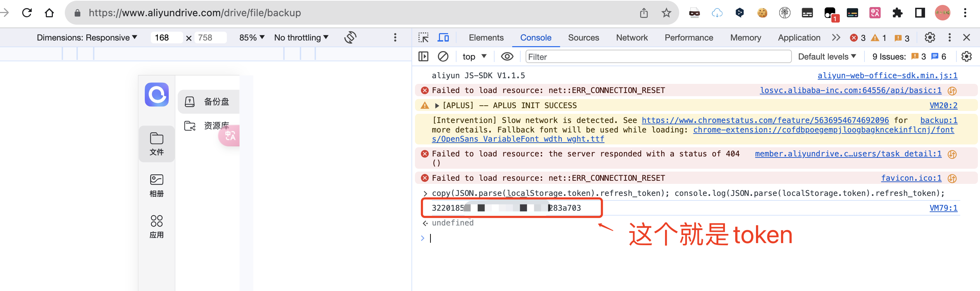980x291 pixels.
Task: Open losvc.alibaba-inc.com api/basic:1 link
Action: point(851,90)
